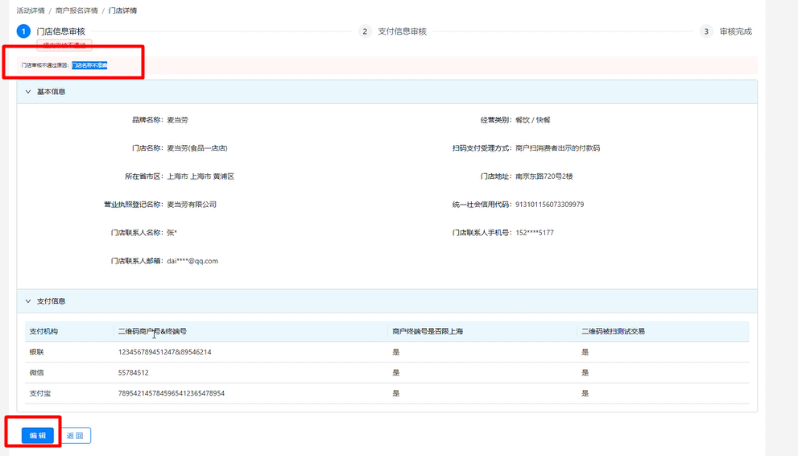
Task: Click the 编辑 button
Action: 38,436
